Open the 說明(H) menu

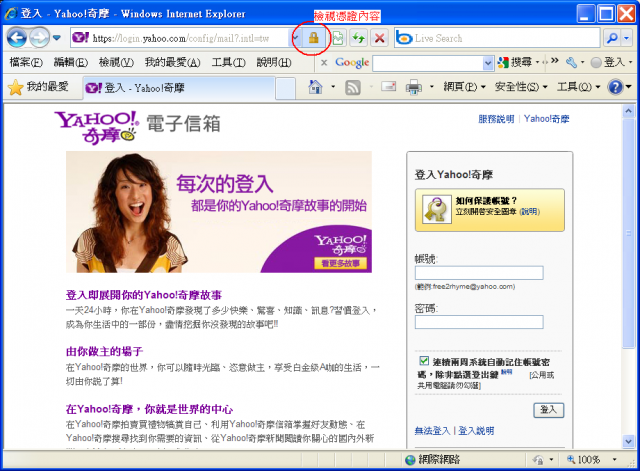click(273, 62)
